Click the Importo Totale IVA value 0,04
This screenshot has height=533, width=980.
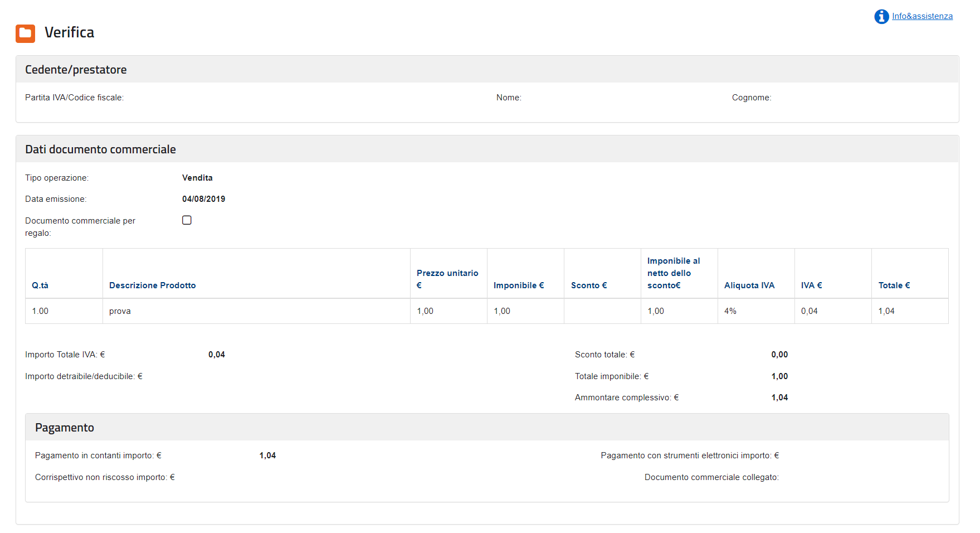[x=217, y=355]
